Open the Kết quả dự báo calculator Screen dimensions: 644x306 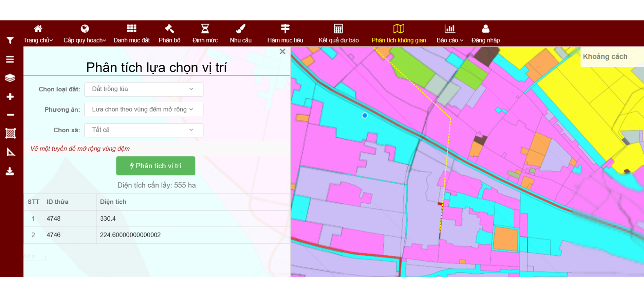(x=338, y=34)
